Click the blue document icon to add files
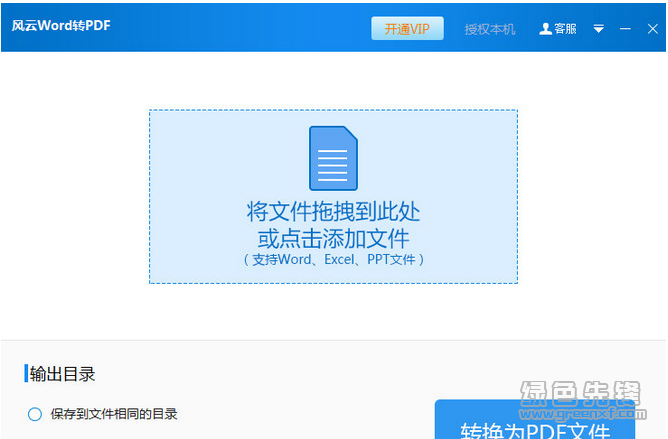Image resolution: width=668 pixels, height=439 pixels. pos(333,158)
